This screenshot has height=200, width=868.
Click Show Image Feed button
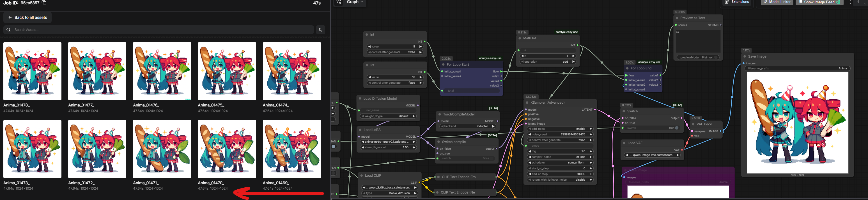(819, 2)
